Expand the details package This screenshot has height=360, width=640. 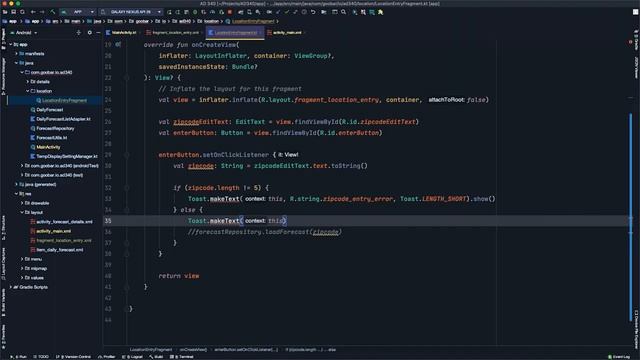pos(28,82)
